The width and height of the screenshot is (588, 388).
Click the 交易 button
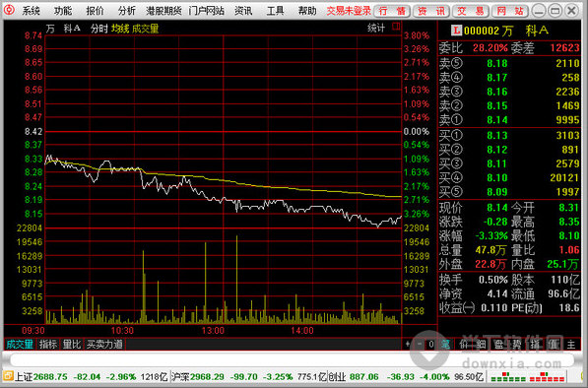pyautogui.click(x=471, y=11)
